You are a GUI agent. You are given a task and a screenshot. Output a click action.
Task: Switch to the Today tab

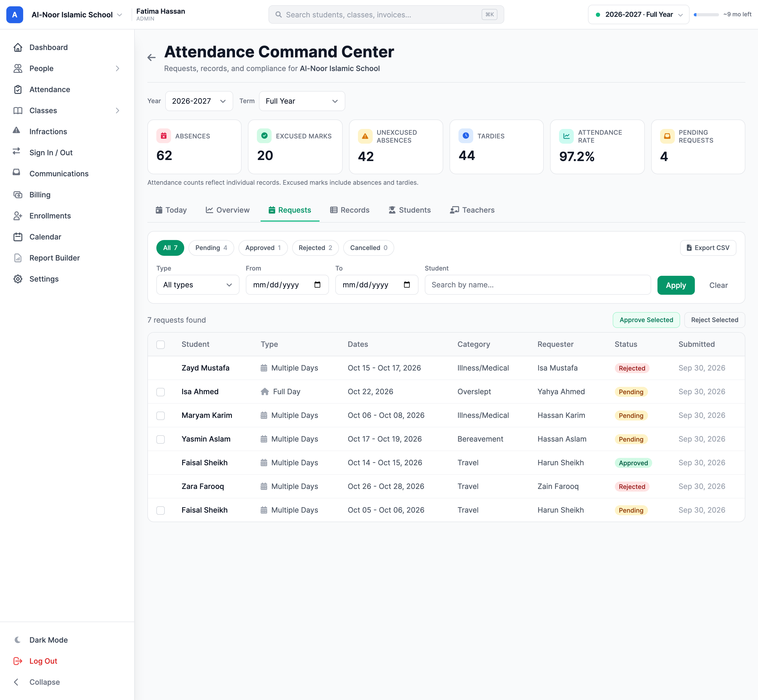pos(171,210)
